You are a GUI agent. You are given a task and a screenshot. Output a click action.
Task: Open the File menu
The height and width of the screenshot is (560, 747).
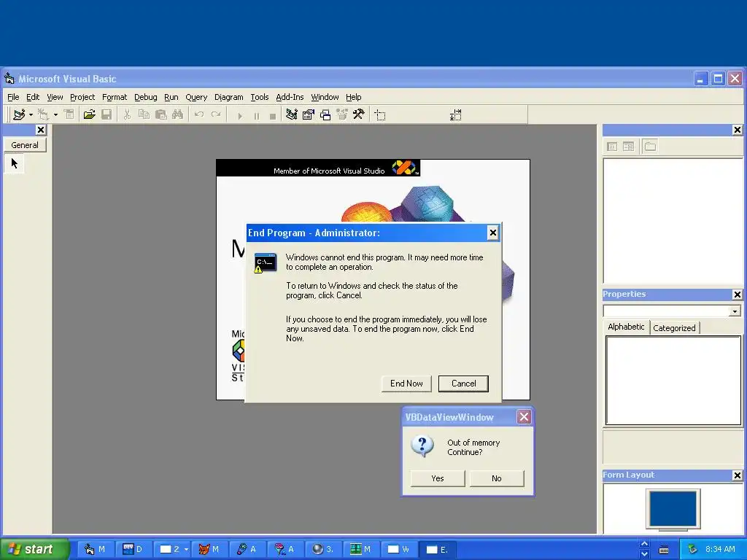coord(13,97)
